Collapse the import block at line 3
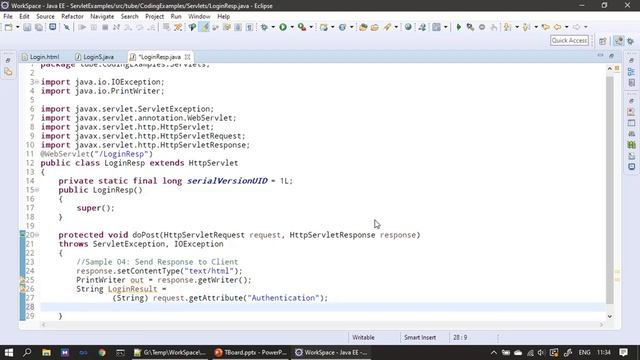 click(x=37, y=82)
